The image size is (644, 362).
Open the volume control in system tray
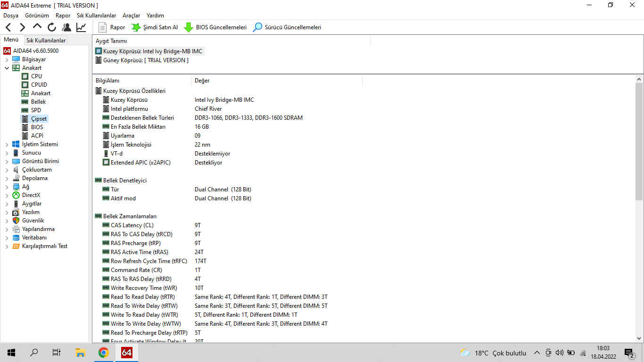click(560, 353)
